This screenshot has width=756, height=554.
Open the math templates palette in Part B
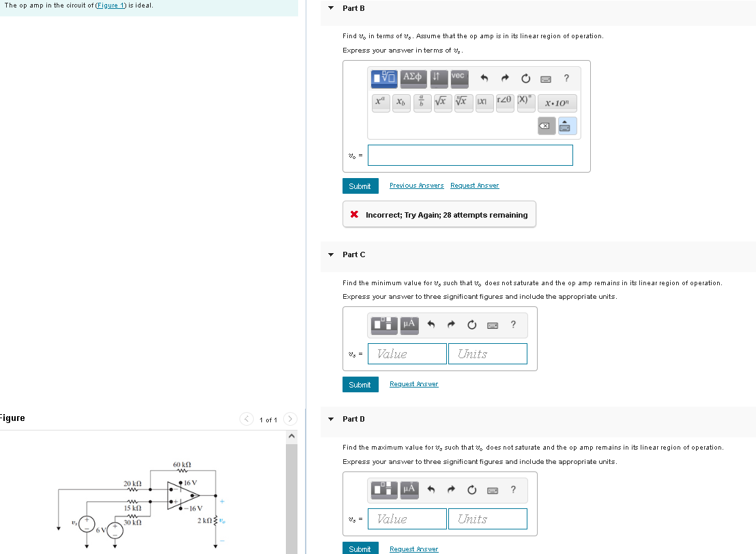point(384,78)
